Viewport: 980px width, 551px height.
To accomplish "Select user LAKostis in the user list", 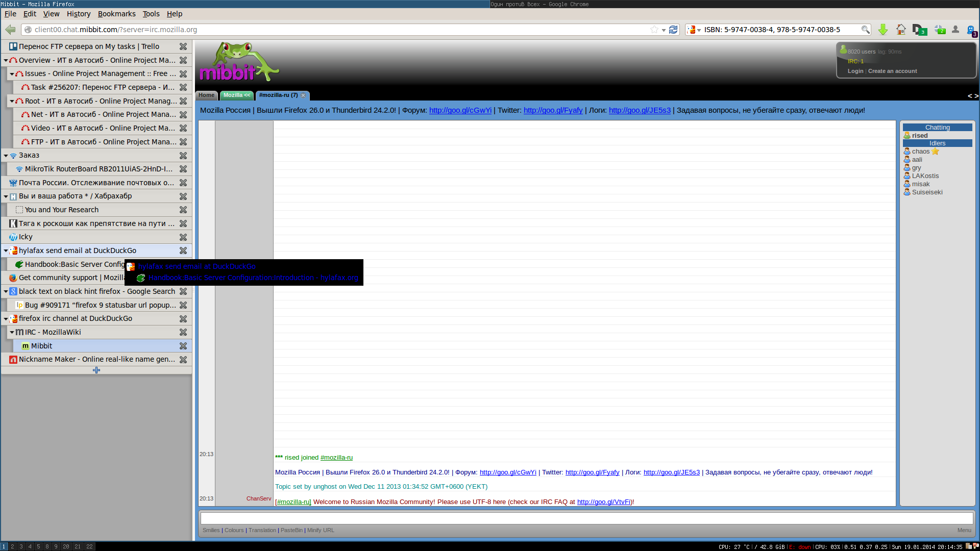I will click(925, 176).
